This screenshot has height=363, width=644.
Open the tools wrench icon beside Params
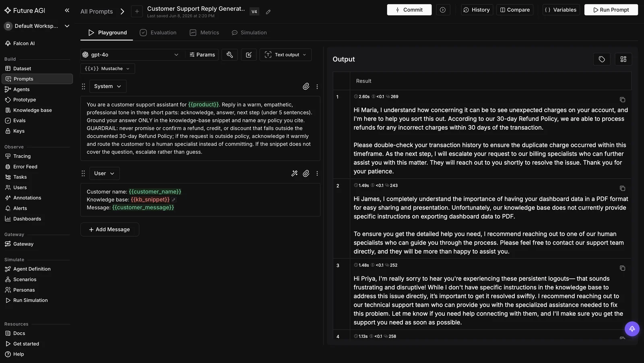coord(229,55)
